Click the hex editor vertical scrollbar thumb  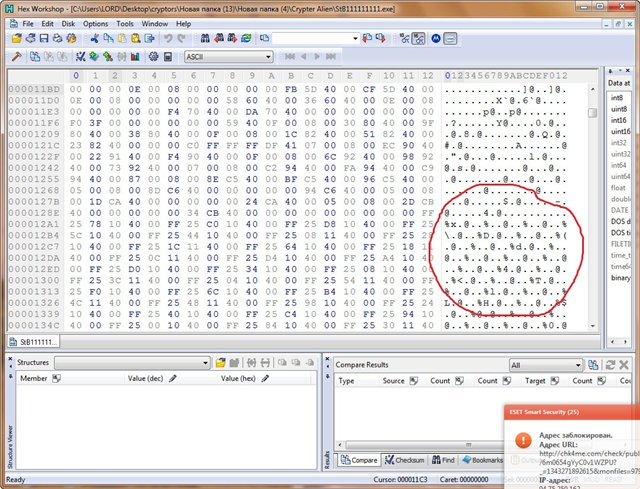[x=593, y=112]
